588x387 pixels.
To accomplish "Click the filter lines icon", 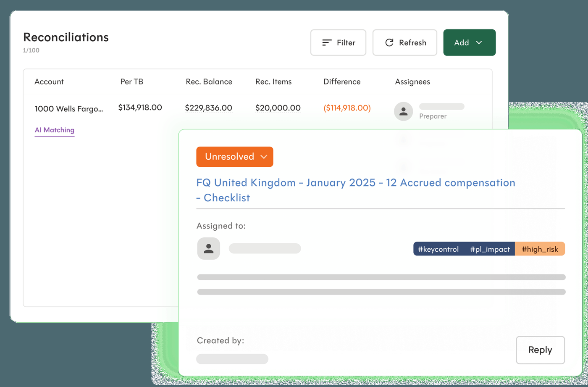I will (327, 42).
